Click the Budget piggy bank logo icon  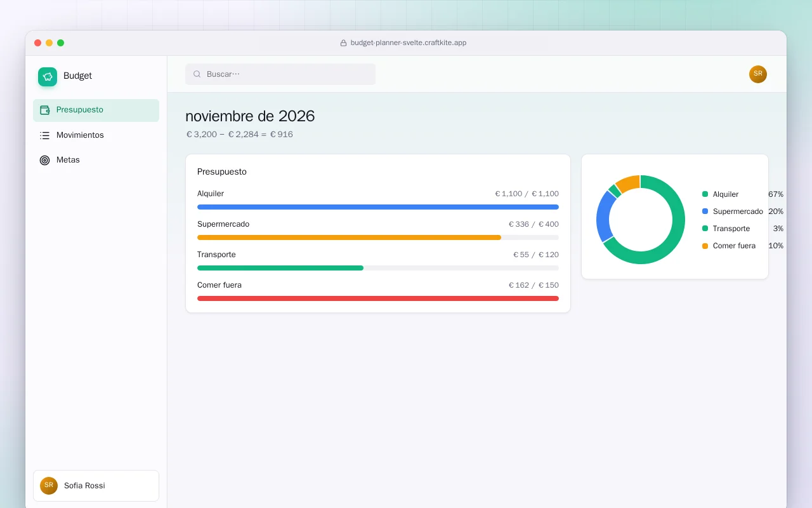point(48,77)
